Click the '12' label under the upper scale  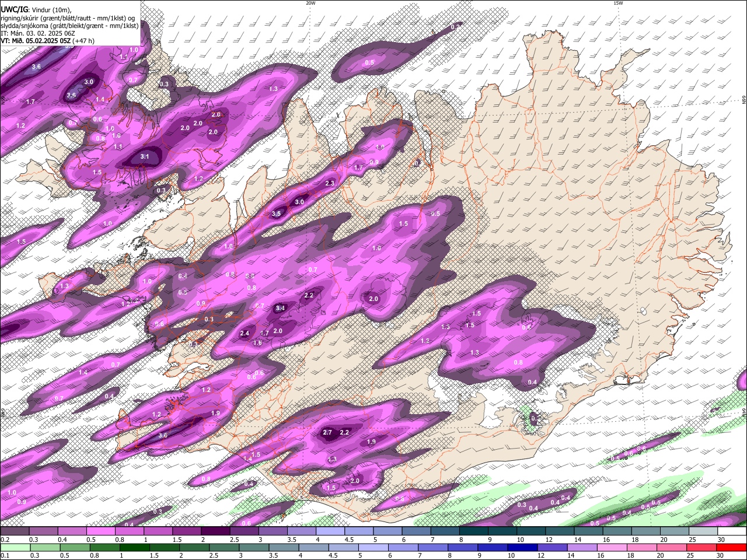point(549,540)
